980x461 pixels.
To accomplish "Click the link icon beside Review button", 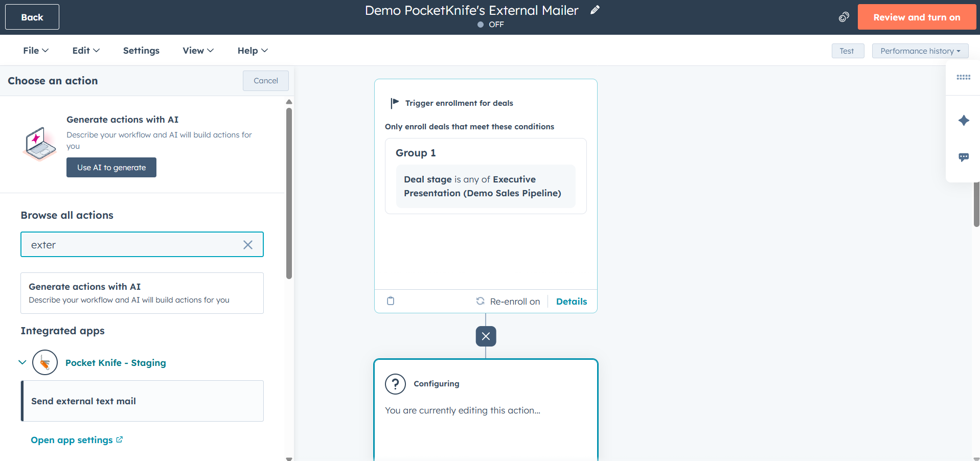I will (x=844, y=17).
